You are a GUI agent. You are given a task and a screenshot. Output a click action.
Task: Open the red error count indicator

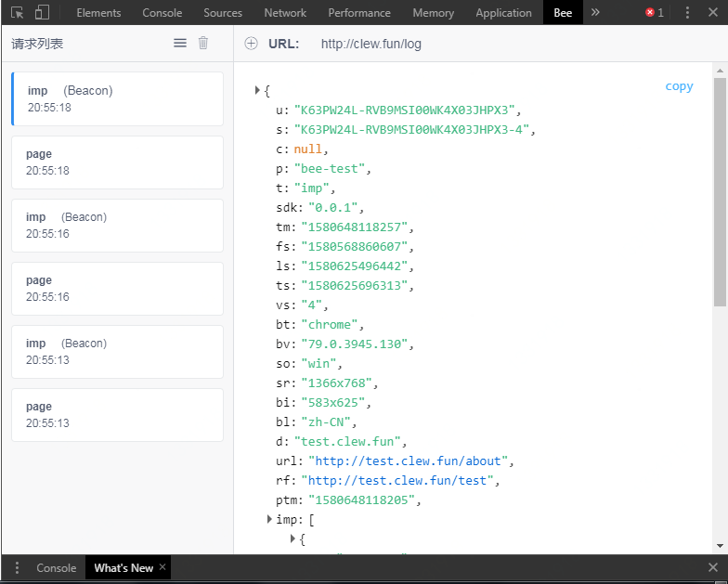point(654,13)
